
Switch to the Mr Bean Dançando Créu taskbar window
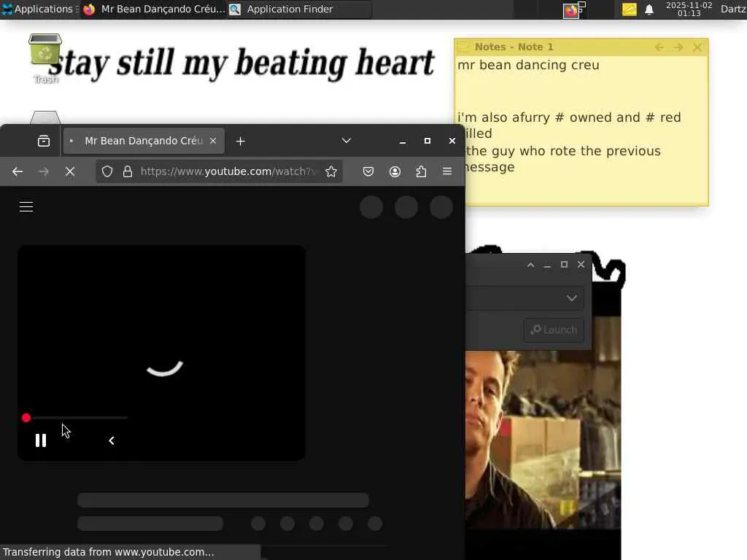[153, 9]
